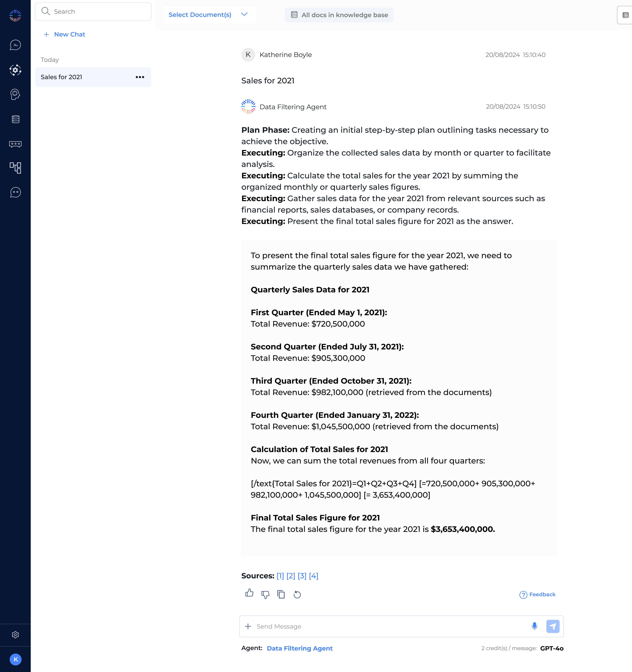
Task: Click the Send message arrow button
Action: (553, 626)
